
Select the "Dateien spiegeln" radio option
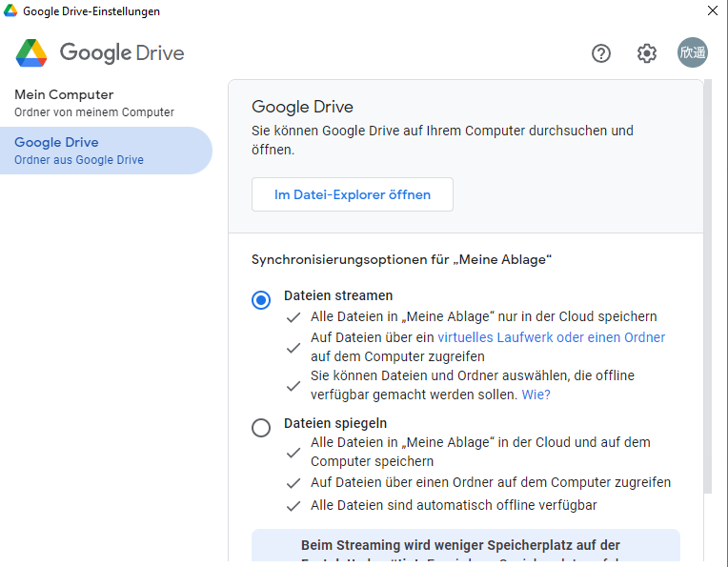(261, 428)
